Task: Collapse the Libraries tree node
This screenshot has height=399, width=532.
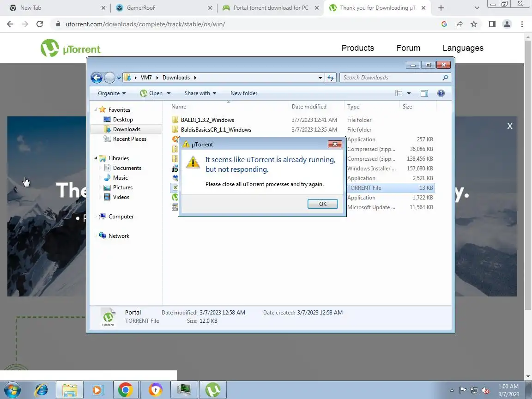Action: click(96, 158)
